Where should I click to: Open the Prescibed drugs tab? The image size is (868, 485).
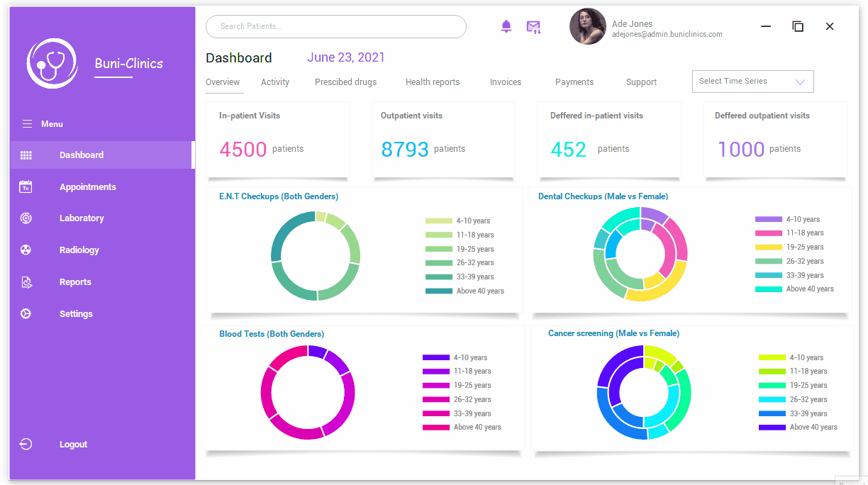pos(345,82)
